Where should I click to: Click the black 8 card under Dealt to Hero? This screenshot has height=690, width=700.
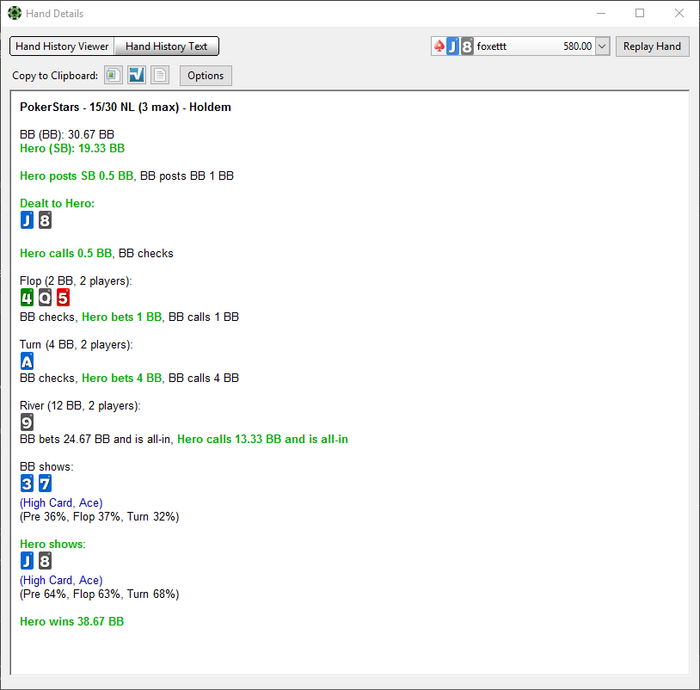pos(45,220)
